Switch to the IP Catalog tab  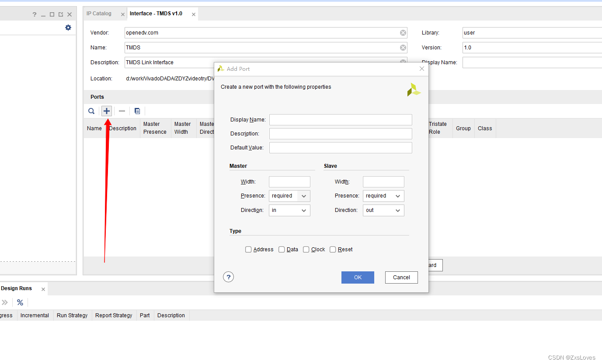click(99, 14)
